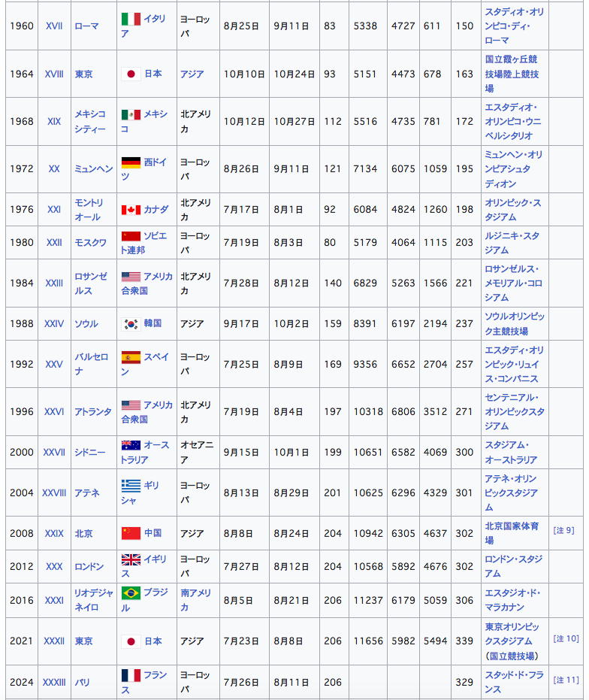This screenshot has height=700, width=589.
Task: Open the モントリオール city link
Action: point(89,209)
